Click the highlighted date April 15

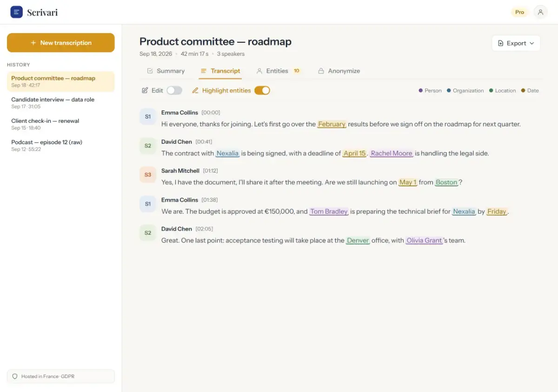tap(355, 153)
